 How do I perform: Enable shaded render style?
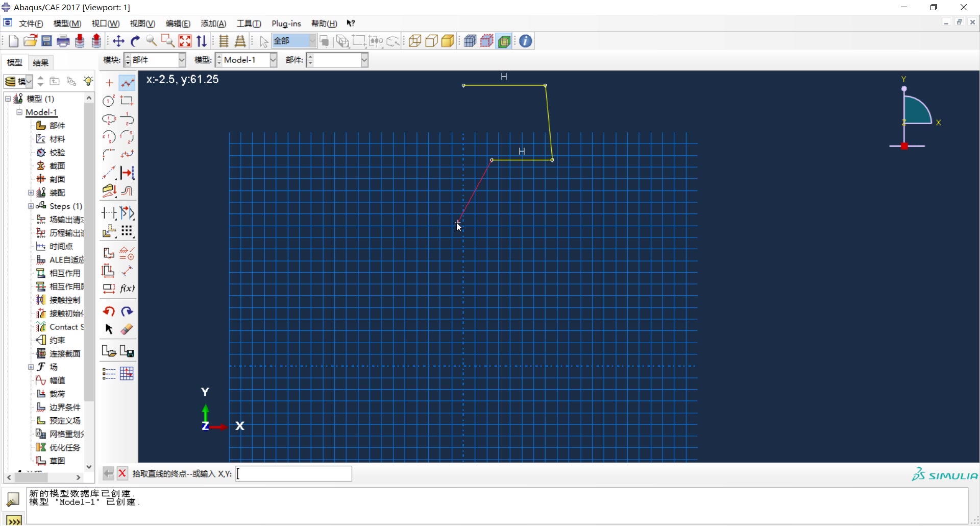pyautogui.click(x=448, y=41)
